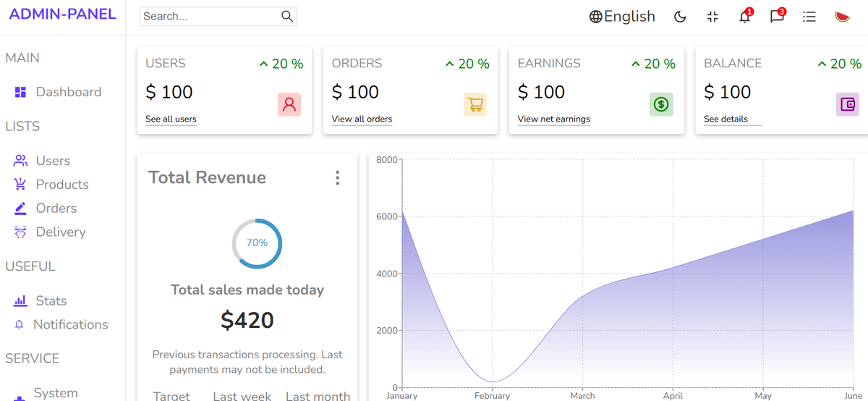Viewport: 868px width, 401px height.
Task: Click the Earnings card green up arrow
Action: [636, 64]
